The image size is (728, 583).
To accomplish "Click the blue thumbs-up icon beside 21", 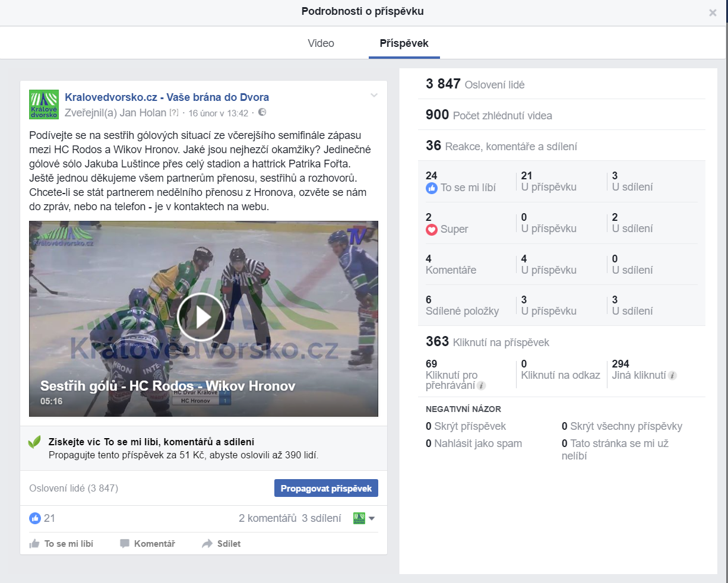I will (35, 518).
